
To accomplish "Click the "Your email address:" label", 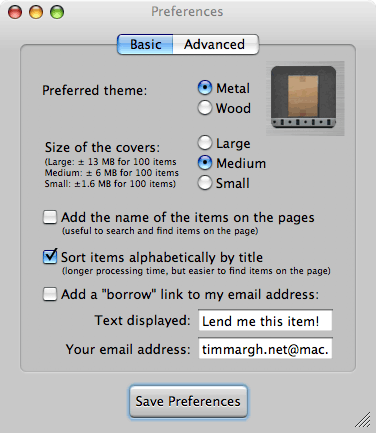I will click(128, 349).
